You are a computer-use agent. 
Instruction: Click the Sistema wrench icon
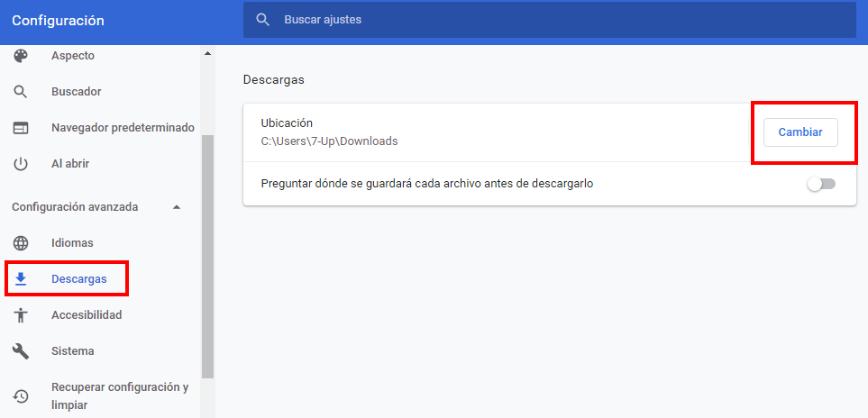21,351
